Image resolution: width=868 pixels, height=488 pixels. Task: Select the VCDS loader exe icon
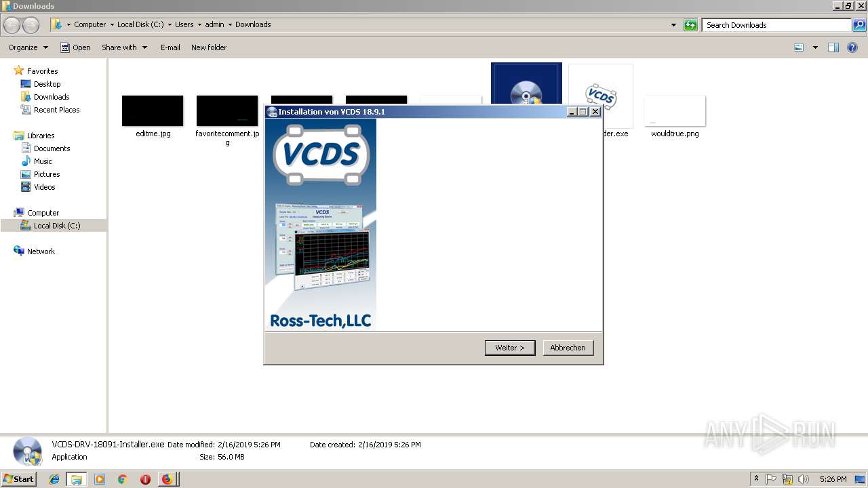coord(601,95)
